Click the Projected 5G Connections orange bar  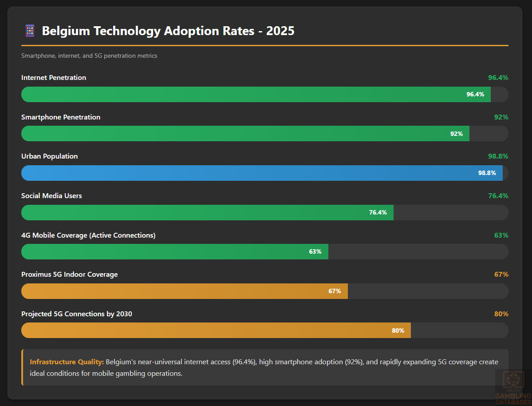point(216,330)
